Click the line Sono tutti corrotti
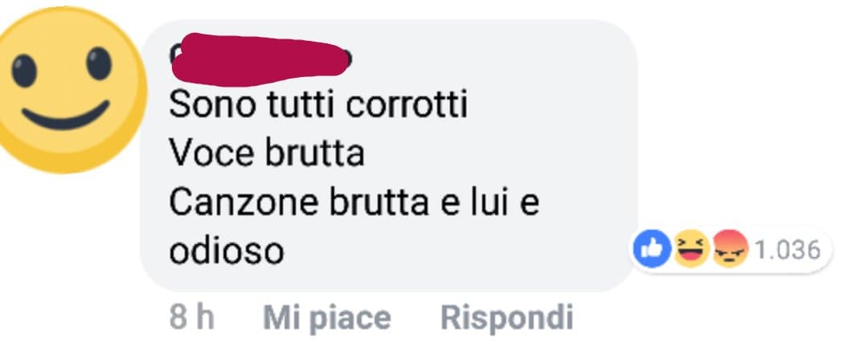868x350 pixels. point(318,104)
